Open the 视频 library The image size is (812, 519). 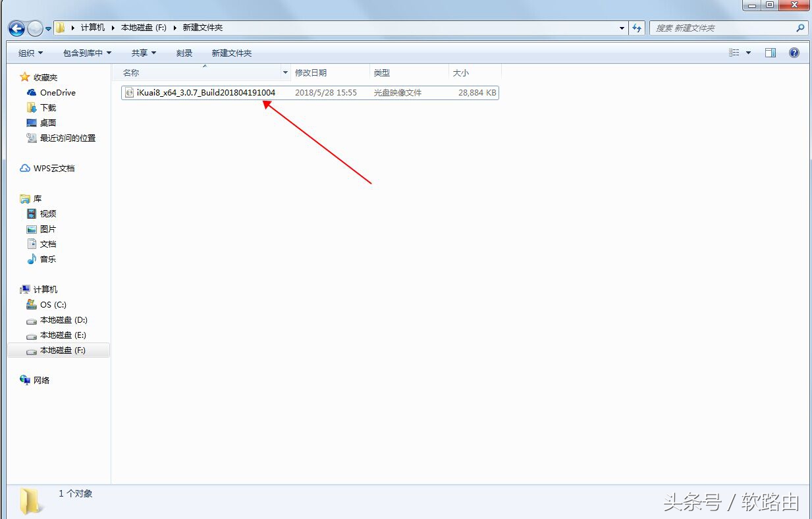(x=48, y=213)
